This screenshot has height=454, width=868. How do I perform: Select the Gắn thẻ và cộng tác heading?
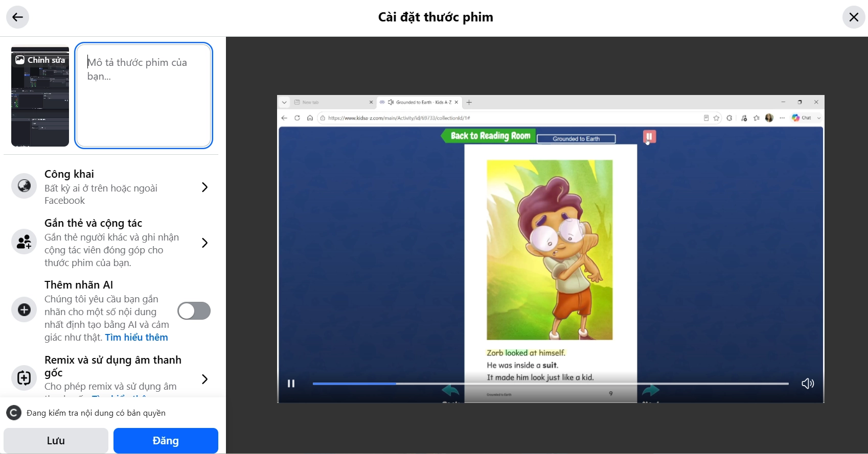(x=93, y=223)
